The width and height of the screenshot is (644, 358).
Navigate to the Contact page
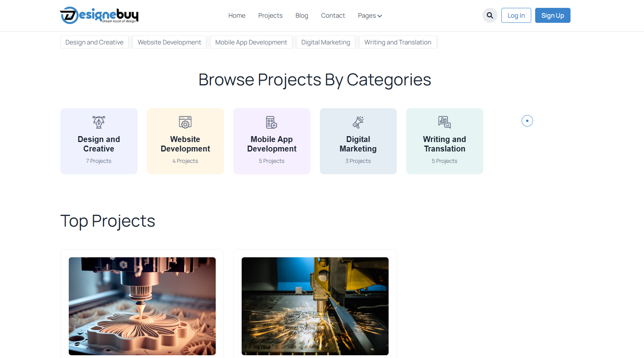point(333,16)
